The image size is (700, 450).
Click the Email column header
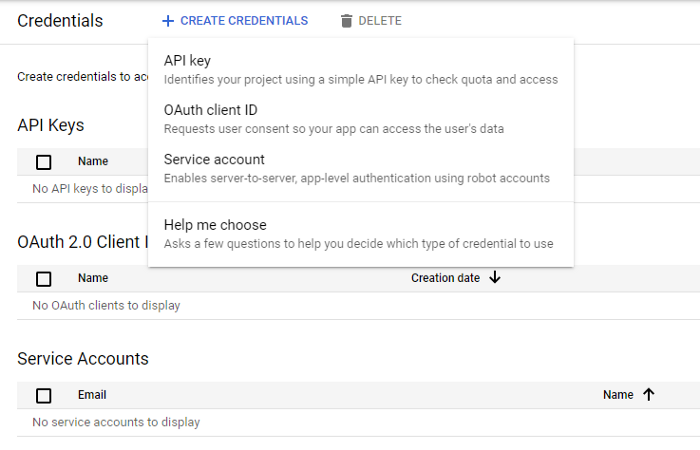point(92,395)
